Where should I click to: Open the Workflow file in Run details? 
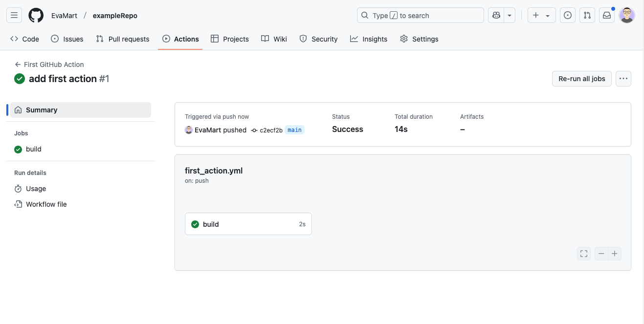coord(46,204)
